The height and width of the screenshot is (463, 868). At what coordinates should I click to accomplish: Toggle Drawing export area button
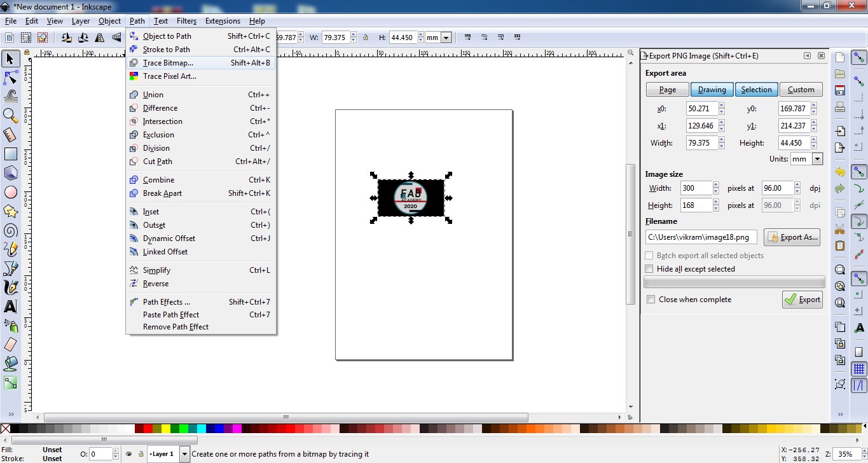(712, 90)
